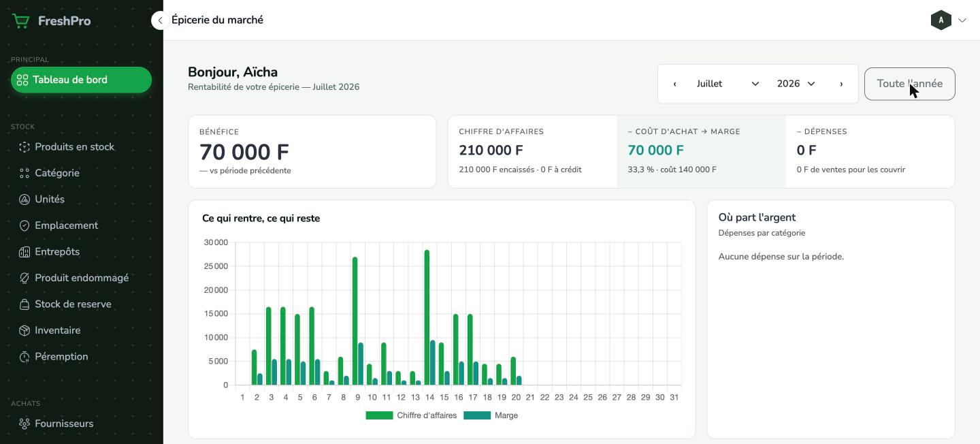Image resolution: width=980 pixels, height=444 pixels.
Task: Click the FreshPro cart logo icon
Action: (x=21, y=21)
